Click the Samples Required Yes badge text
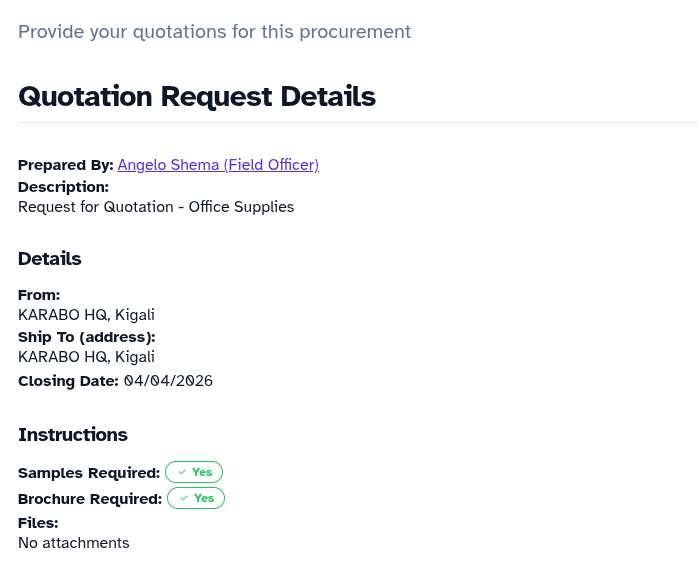Image resolution: width=697 pixels, height=582 pixels. [202, 472]
